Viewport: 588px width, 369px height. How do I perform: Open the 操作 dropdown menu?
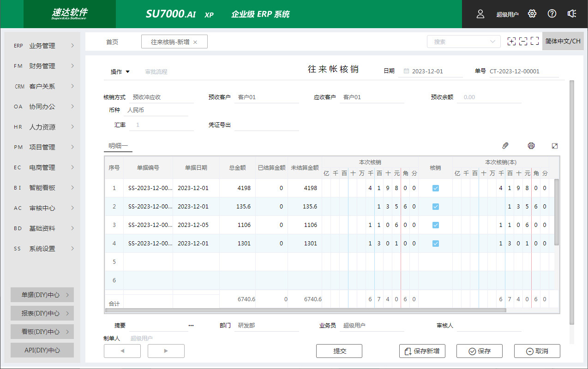(120, 71)
